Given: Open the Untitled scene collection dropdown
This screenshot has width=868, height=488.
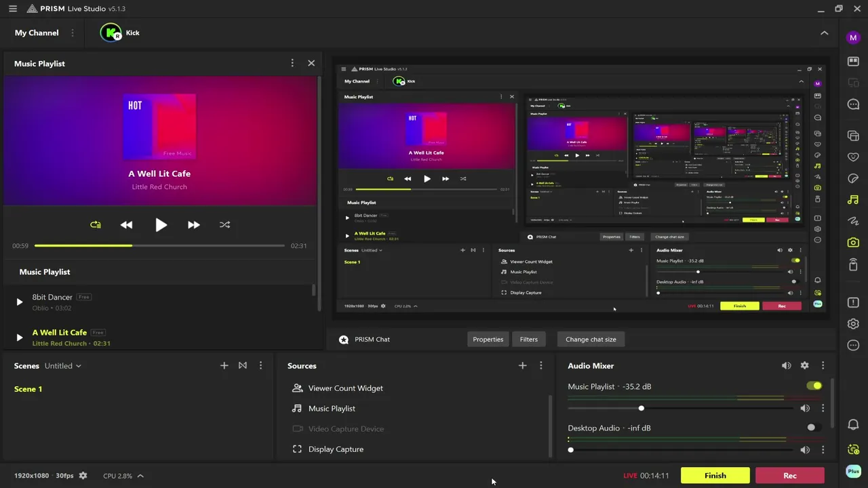Looking at the screenshot, I should pyautogui.click(x=63, y=366).
